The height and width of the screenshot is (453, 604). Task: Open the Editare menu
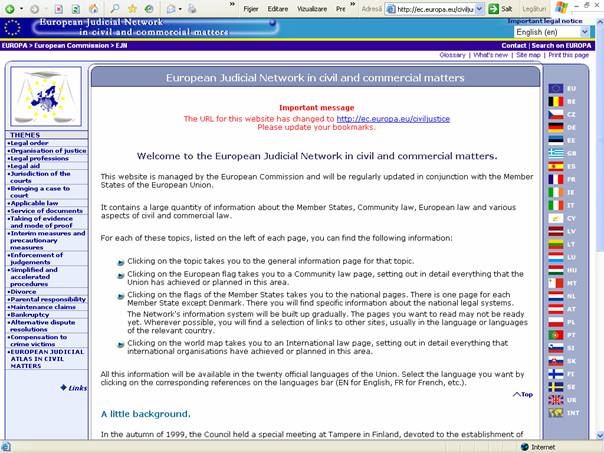[x=278, y=9]
